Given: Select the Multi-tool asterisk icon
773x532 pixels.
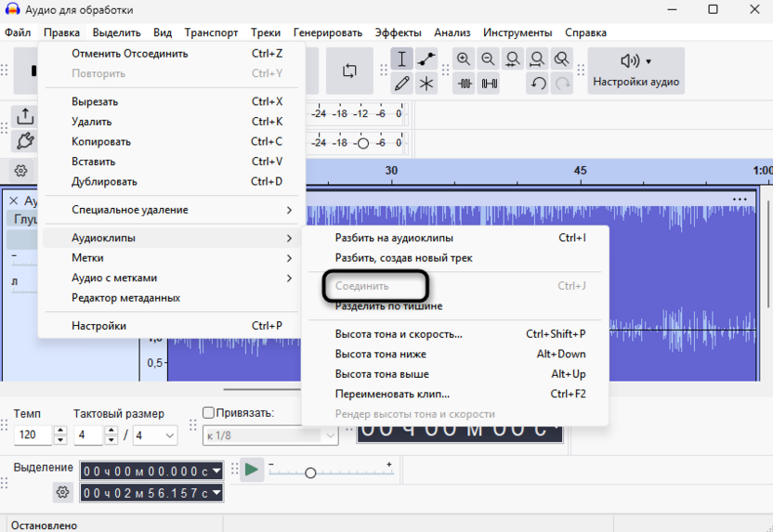Looking at the screenshot, I should coord(426,84).
